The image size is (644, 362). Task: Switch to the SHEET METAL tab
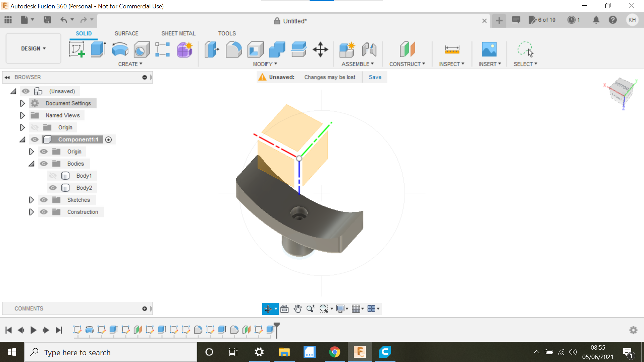click(x=178, y=33)
